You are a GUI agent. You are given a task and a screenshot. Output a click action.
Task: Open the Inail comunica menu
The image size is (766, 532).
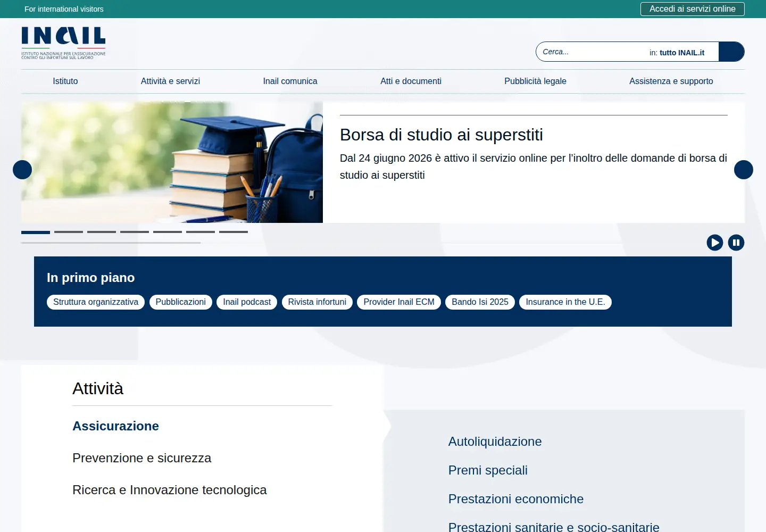(290, 81)
